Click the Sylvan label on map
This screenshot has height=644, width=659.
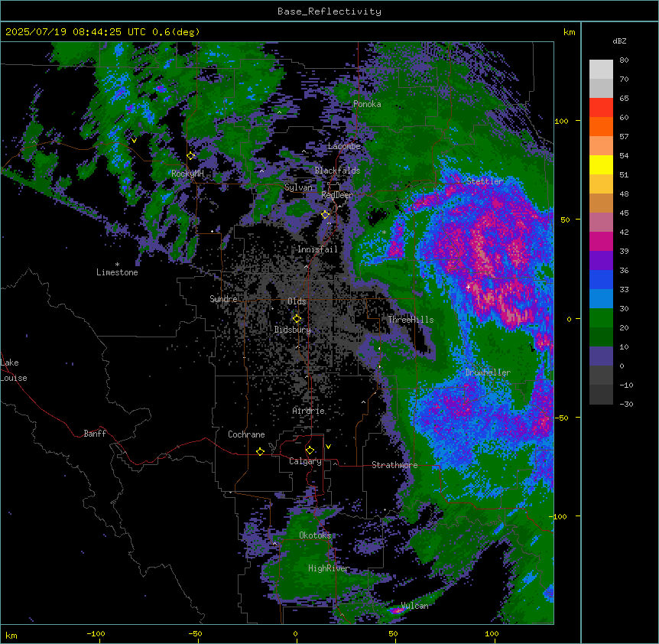298,187
